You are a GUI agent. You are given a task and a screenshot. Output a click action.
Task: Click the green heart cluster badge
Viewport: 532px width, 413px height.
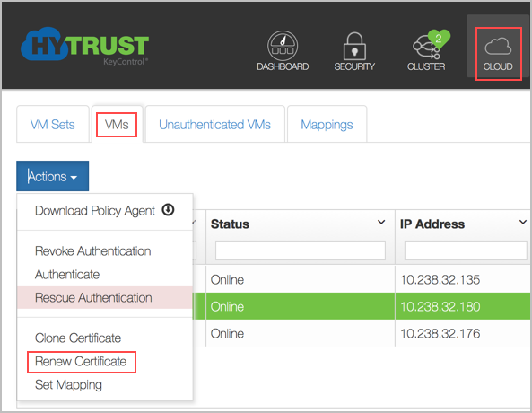(439, 39)
